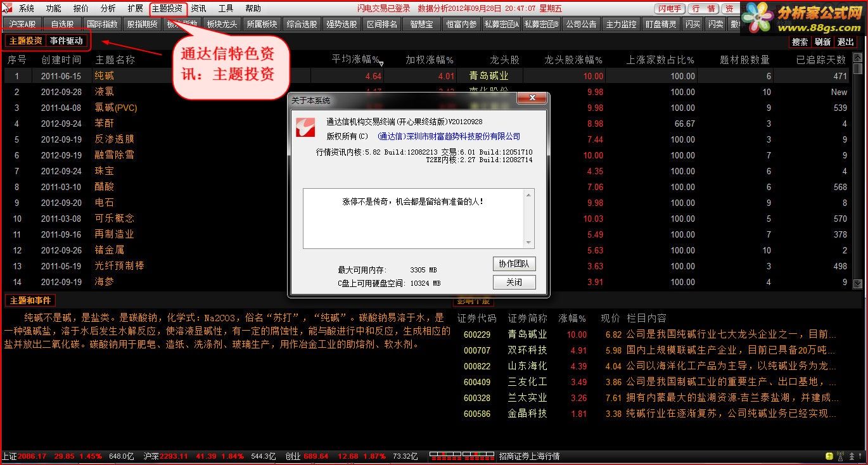868x465 pixels.
Task: Click the 板块龙头 toolbar button
Action: point(222,24)
